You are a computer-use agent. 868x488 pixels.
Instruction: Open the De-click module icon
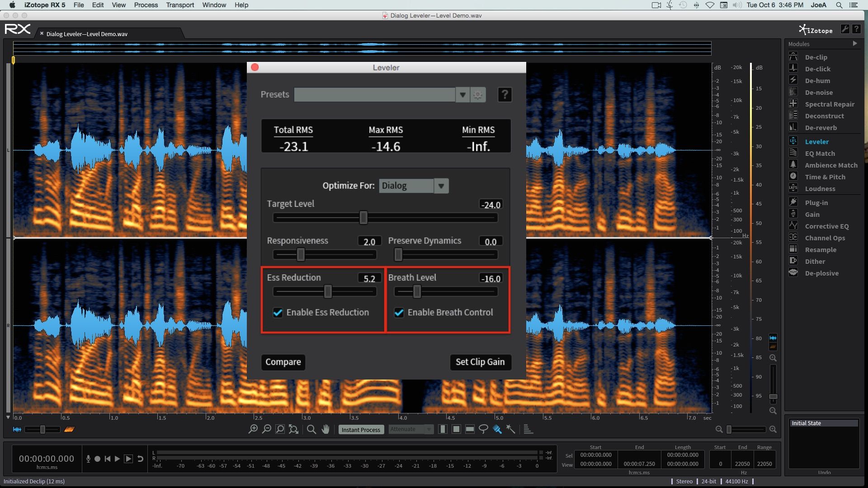[x=793, y=68]
